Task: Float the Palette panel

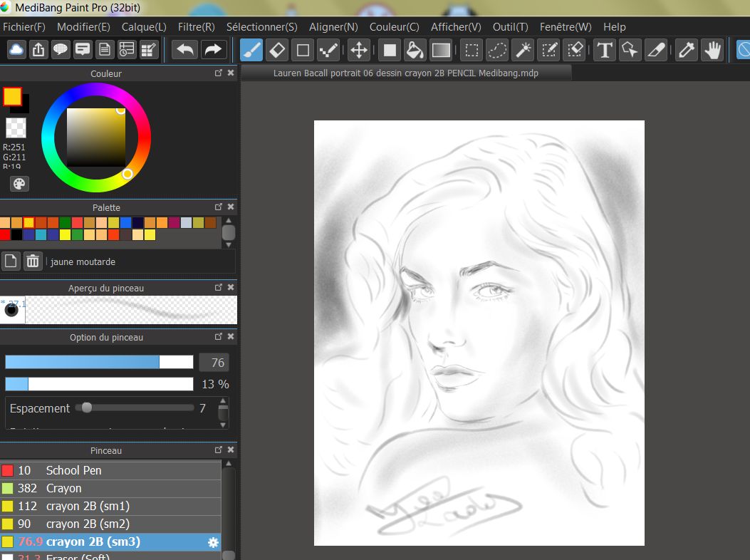Action: coord(218,207)
